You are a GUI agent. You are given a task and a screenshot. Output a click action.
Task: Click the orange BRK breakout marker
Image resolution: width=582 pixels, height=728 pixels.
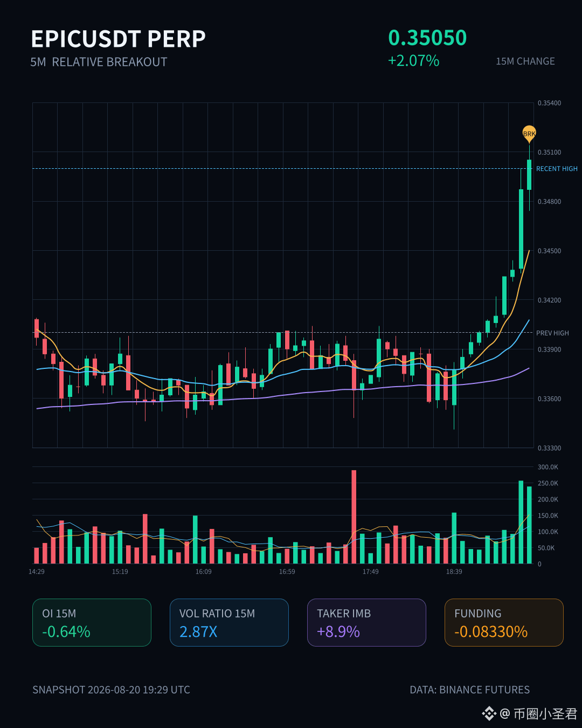[x=529, y=134]
